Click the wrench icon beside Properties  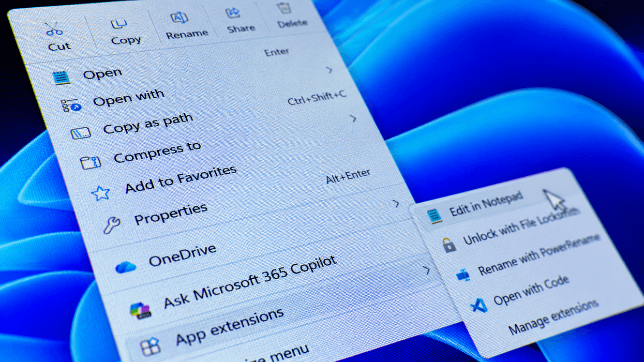coord(111,224)
